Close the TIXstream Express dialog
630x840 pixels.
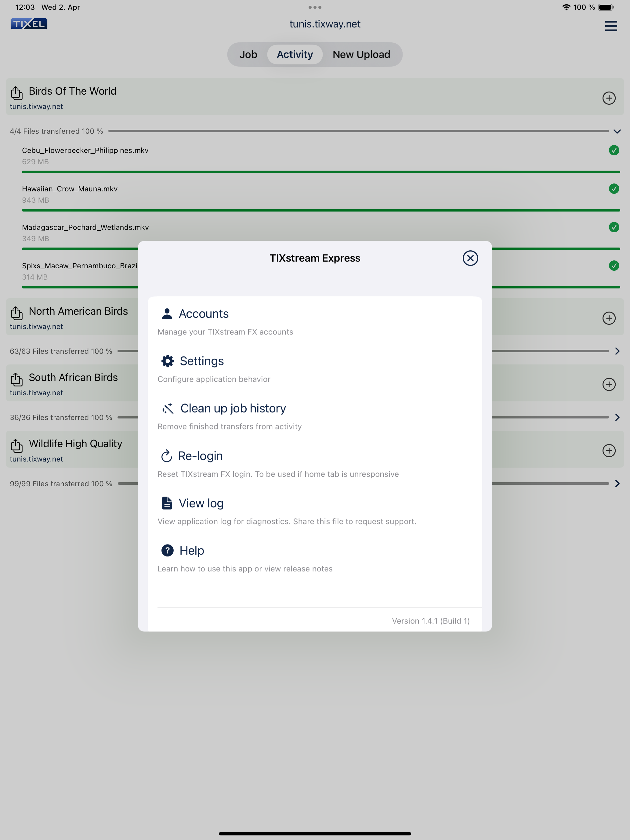[470, 258]
